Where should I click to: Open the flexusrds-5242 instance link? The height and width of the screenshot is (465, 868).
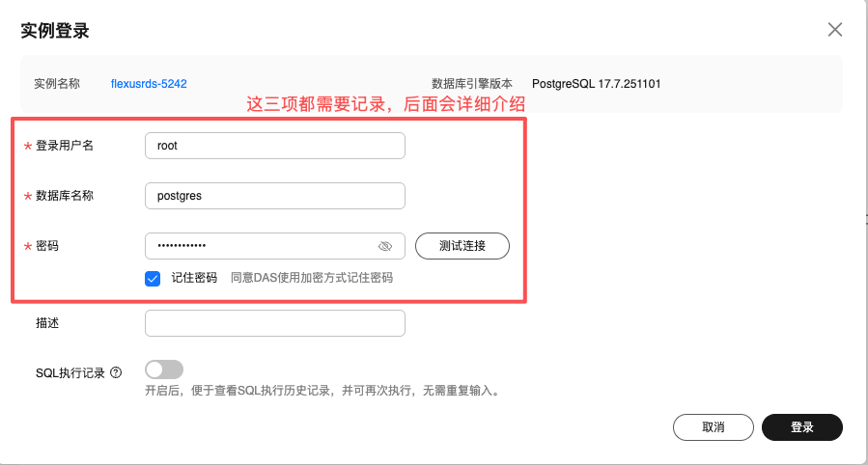coord(149,84)
